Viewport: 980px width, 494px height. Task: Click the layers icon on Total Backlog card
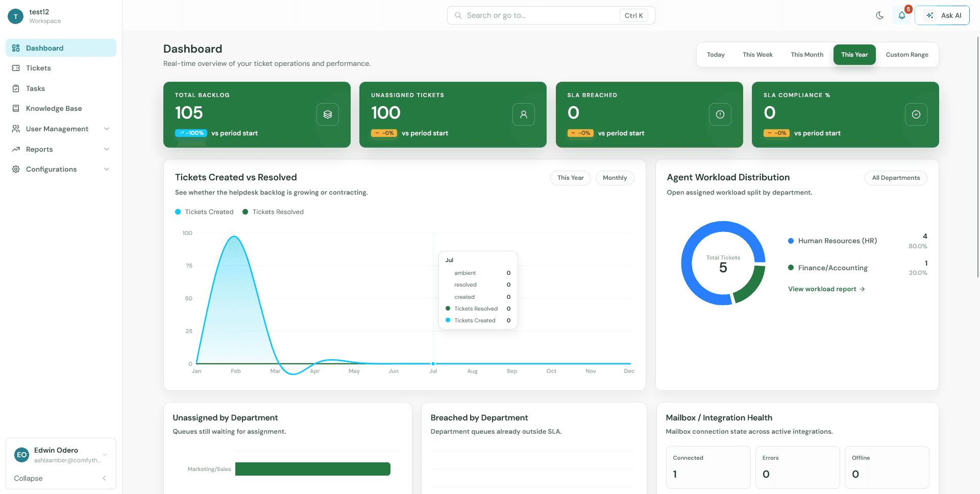pyautogui.click(x=328, y=114)
